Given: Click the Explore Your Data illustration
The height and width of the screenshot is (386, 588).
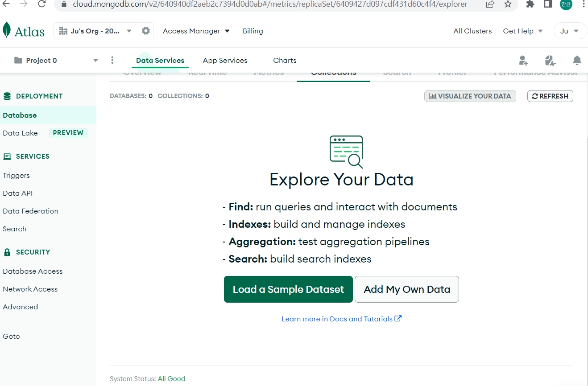Looking at the screenshot, I should point(346,152).
